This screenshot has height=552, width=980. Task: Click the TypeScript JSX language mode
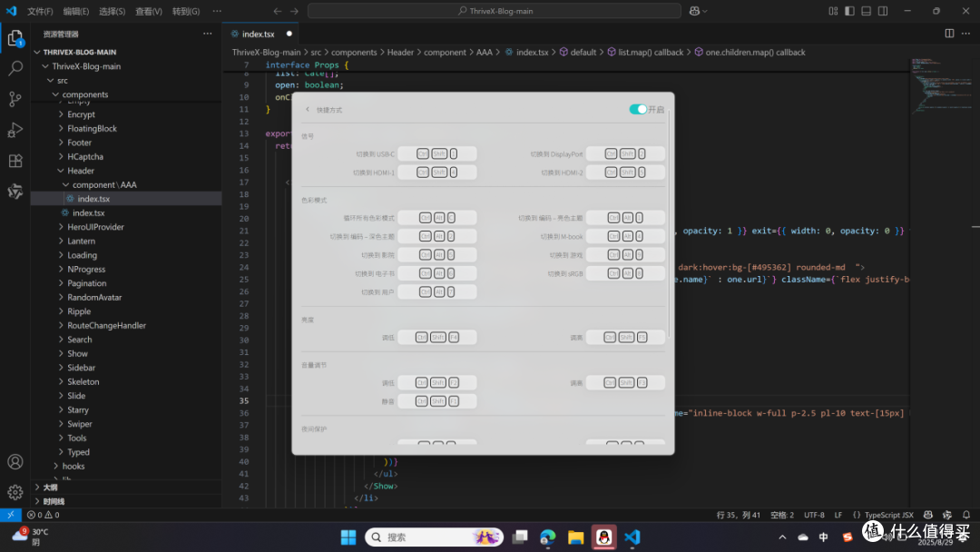(x=888, y=515)
